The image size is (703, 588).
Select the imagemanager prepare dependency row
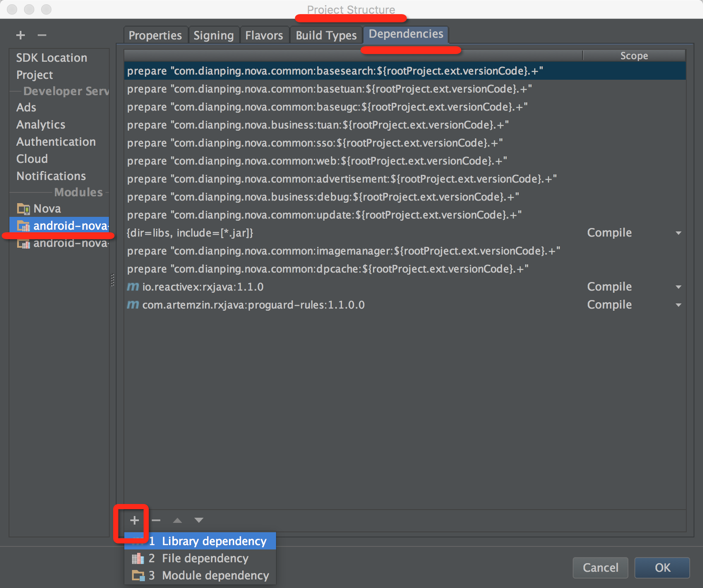(405, 251)
